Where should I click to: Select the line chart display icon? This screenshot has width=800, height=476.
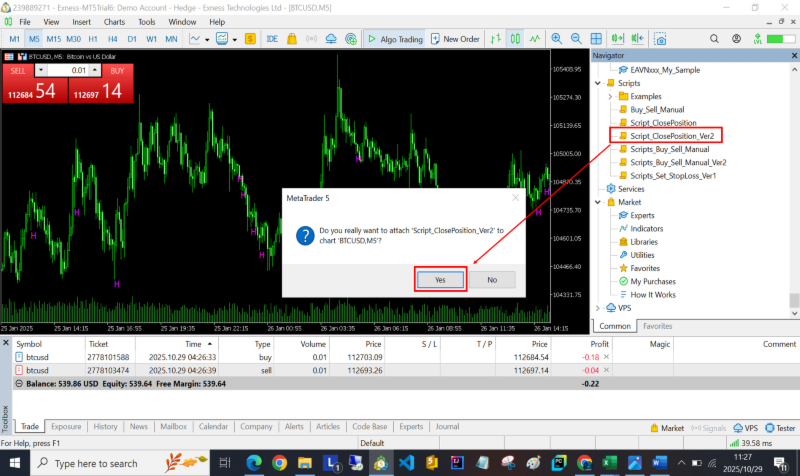point(535,39)
